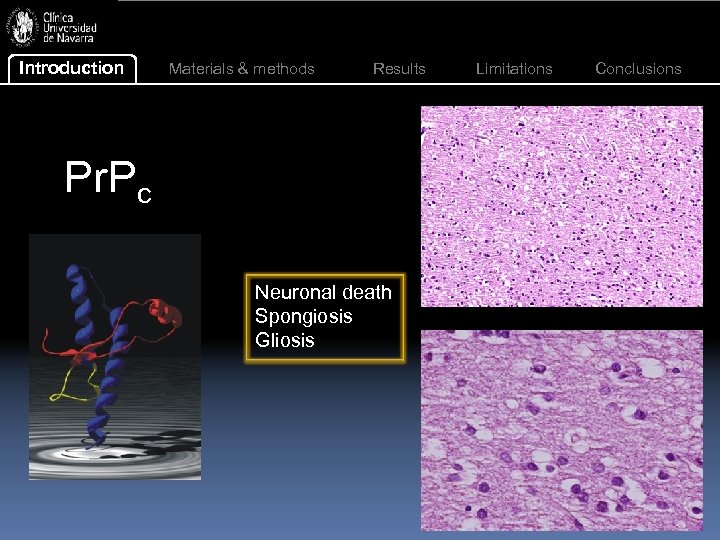720x540 pixels.
Task: Select the prion protein 3D structure image
Action: click(x=115, y=357)
